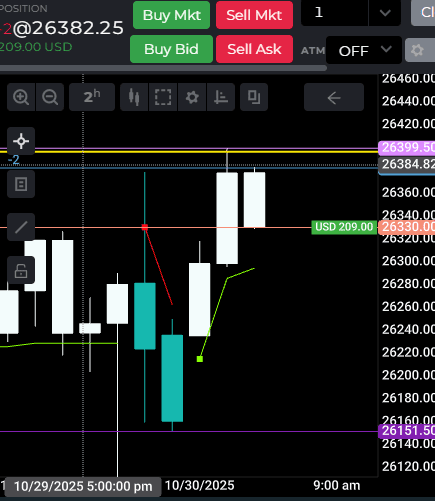The image size is (435, 501).
Task: Click the zoom out magnifier icon
Action: pyautogui.click(x=50, y=97)
